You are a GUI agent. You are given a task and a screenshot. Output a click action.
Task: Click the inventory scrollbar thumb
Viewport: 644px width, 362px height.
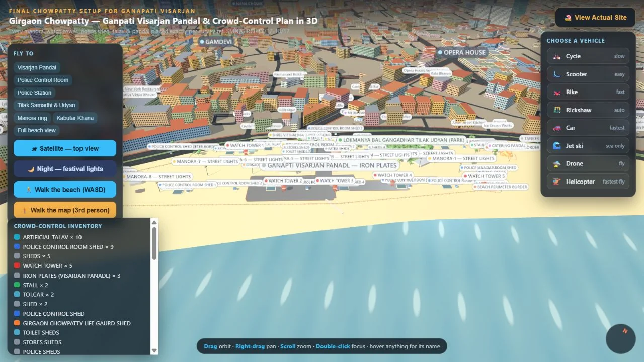(154, 243)
